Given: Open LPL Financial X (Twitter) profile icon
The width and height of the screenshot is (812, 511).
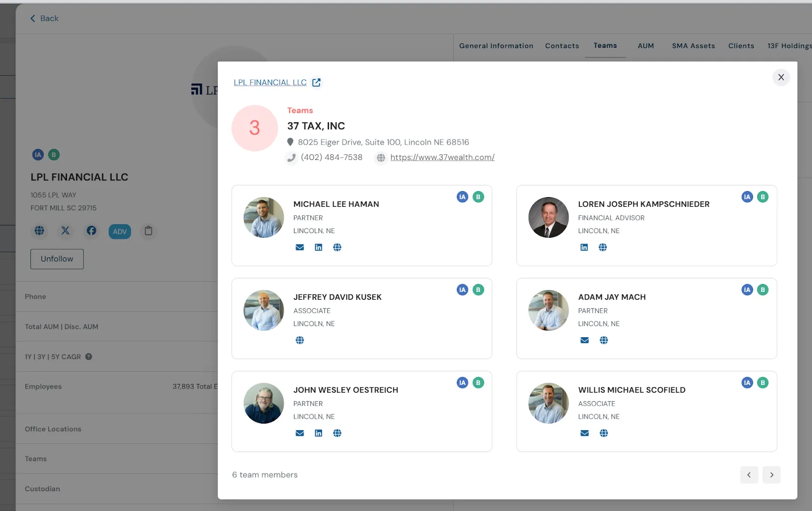Looking at the screenshot, I should click(65, 231).
